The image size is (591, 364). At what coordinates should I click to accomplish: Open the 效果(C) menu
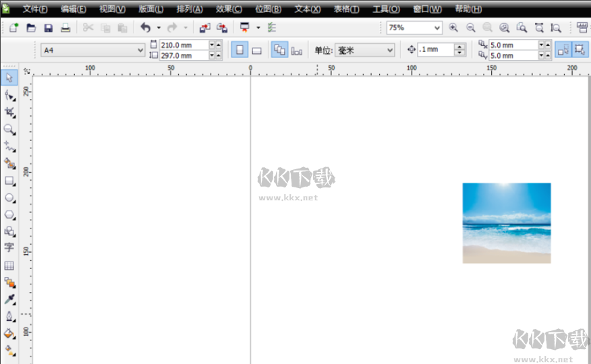(229, 9)
